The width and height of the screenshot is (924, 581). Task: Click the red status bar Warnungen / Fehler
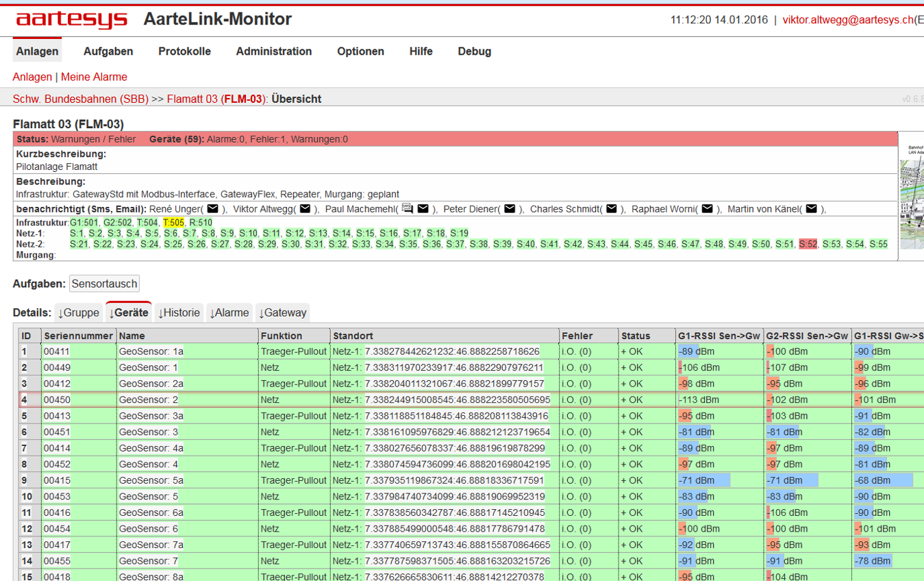click(455, 139)
